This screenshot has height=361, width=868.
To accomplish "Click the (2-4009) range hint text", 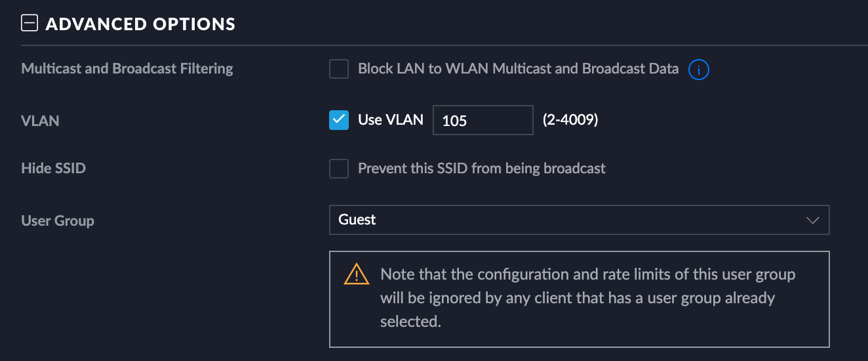I will point(570,120).
